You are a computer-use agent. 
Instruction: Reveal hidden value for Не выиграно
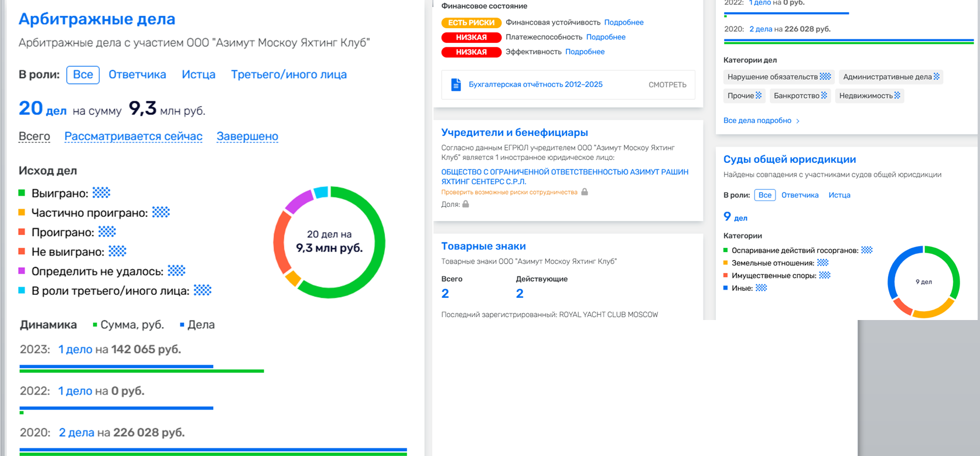[118, 251]
